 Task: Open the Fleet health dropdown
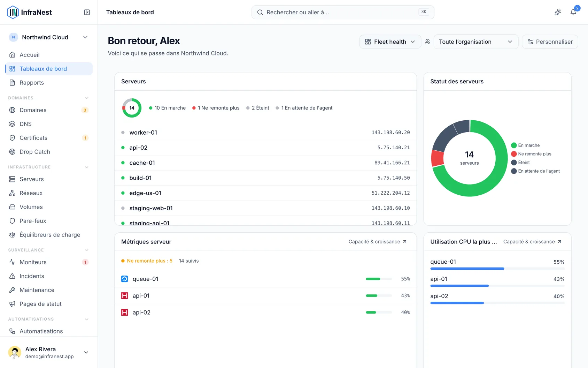pos(390,42)
